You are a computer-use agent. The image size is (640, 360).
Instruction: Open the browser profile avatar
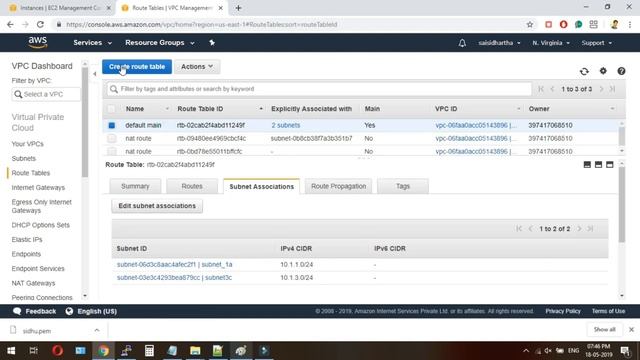614,24
